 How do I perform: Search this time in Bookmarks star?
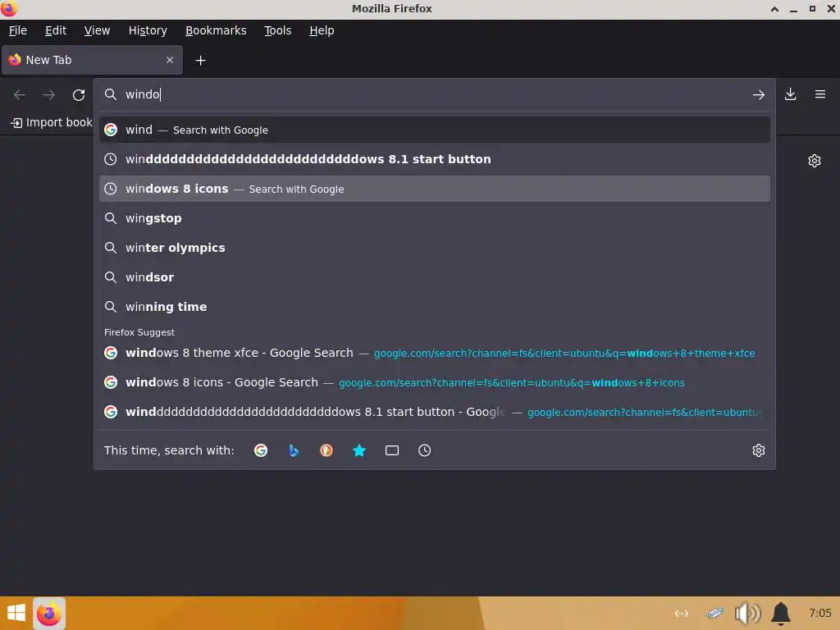click(359, 450)
